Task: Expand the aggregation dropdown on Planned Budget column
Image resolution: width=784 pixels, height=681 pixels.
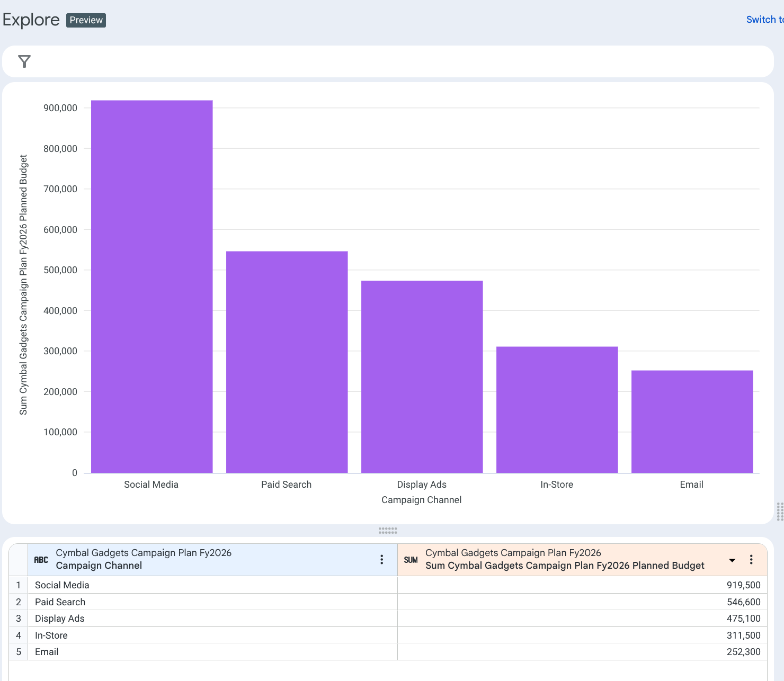Action: tap(732, 560)
